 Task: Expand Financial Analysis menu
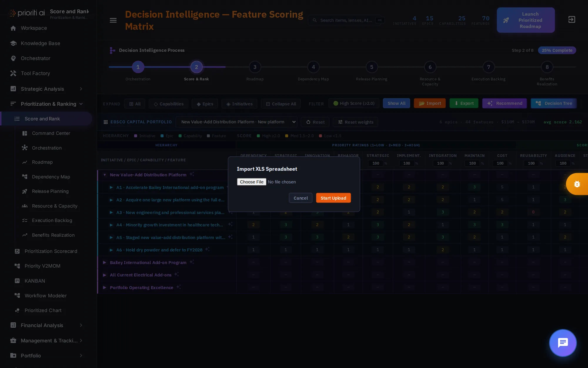[47, 325]
